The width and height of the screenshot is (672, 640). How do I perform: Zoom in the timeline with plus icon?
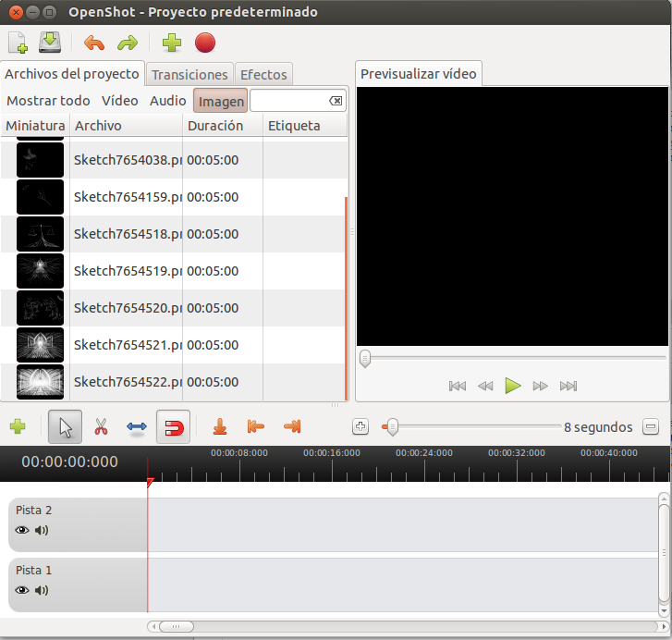pos(360,427)
